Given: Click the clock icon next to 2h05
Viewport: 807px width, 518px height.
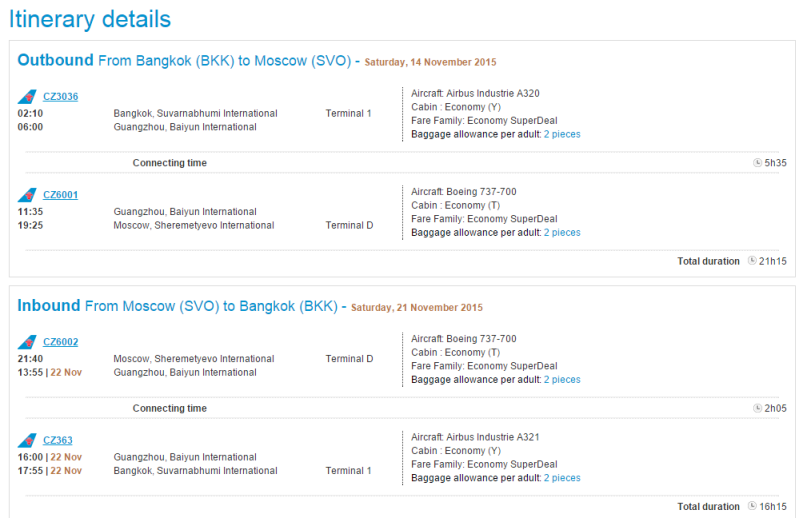Looking at the screenshot, I should coord(758,408).
